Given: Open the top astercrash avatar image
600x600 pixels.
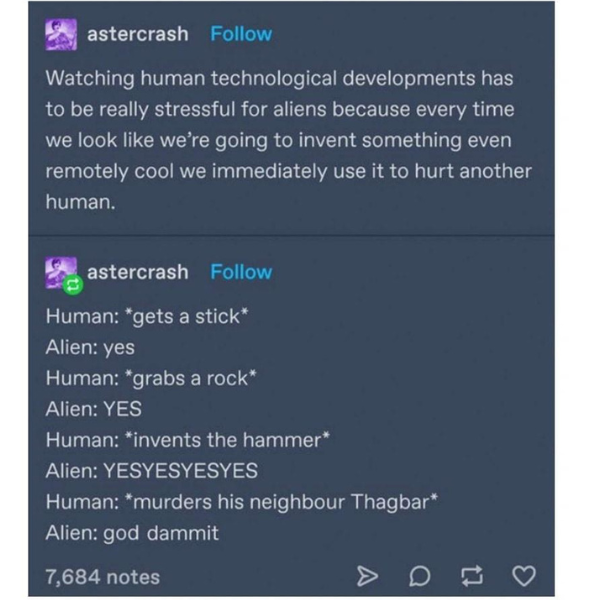Looking at the screenshot, I should point(61,35).
